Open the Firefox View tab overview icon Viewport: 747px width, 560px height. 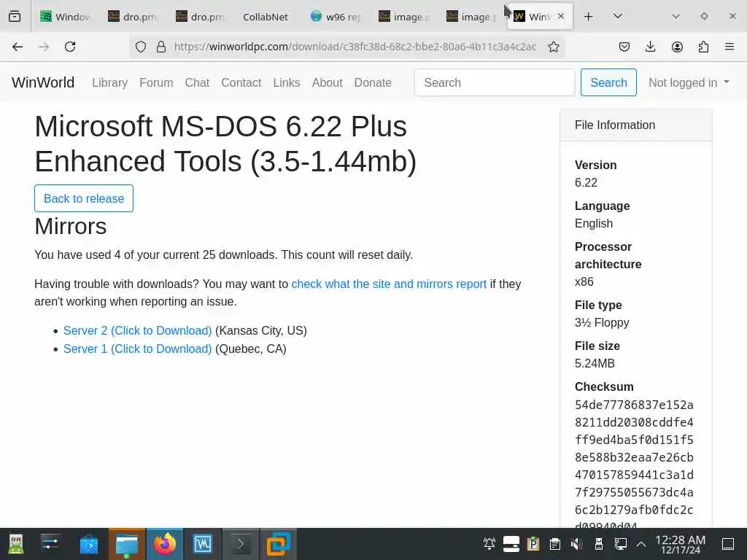pos(15,17)
